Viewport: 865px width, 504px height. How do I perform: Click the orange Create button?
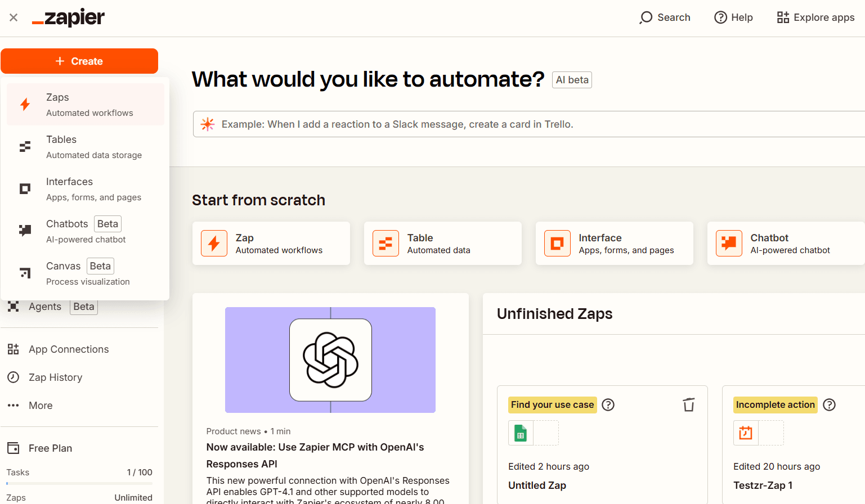[x=79, y=61]
